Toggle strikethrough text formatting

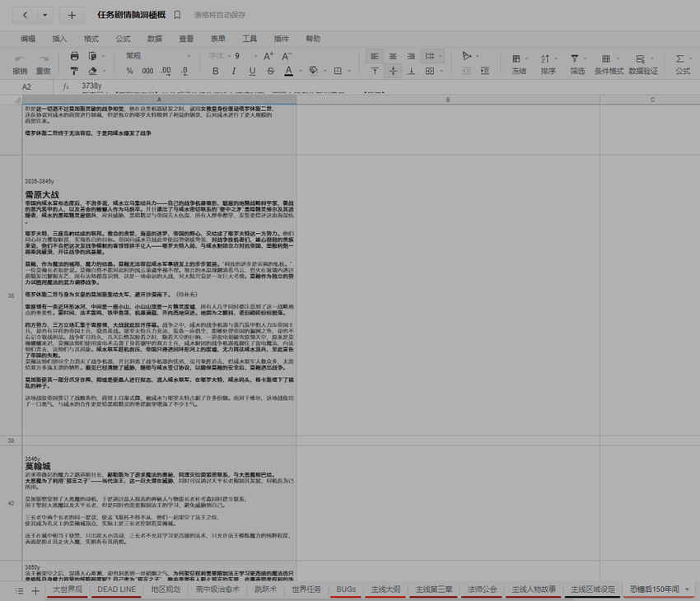click(x=269, y=71)
